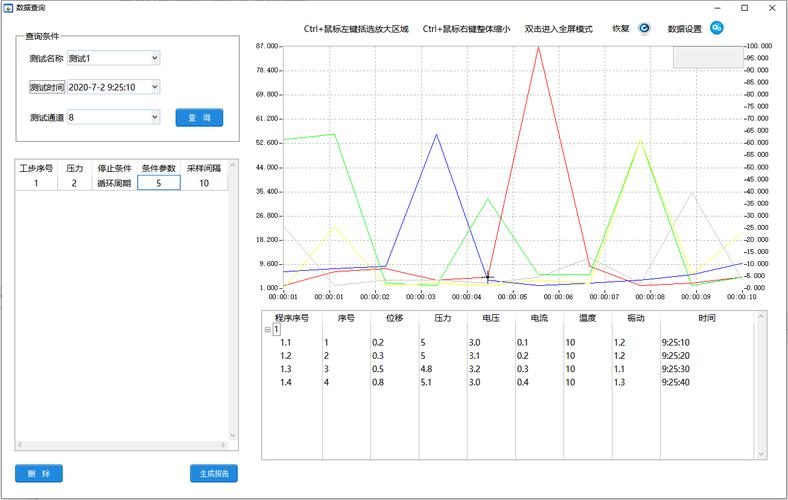Open the 测试通道 dropdown

(x=155, y=117)
